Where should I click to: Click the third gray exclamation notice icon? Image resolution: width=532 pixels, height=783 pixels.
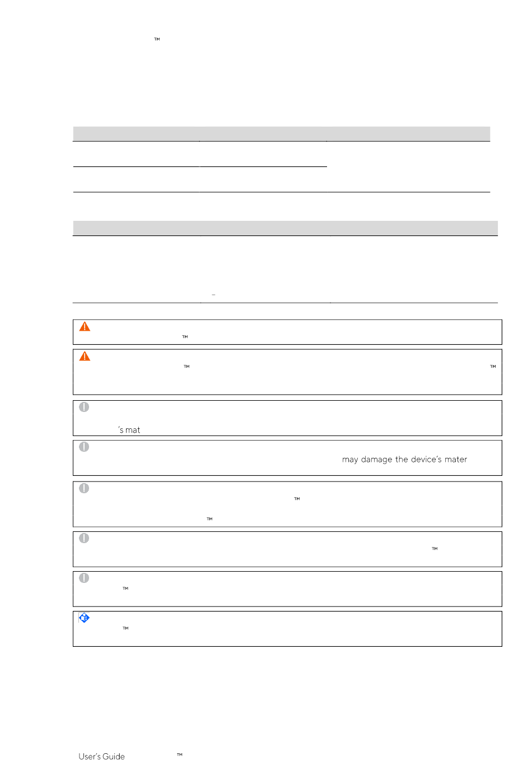click(x=84, y=488)
